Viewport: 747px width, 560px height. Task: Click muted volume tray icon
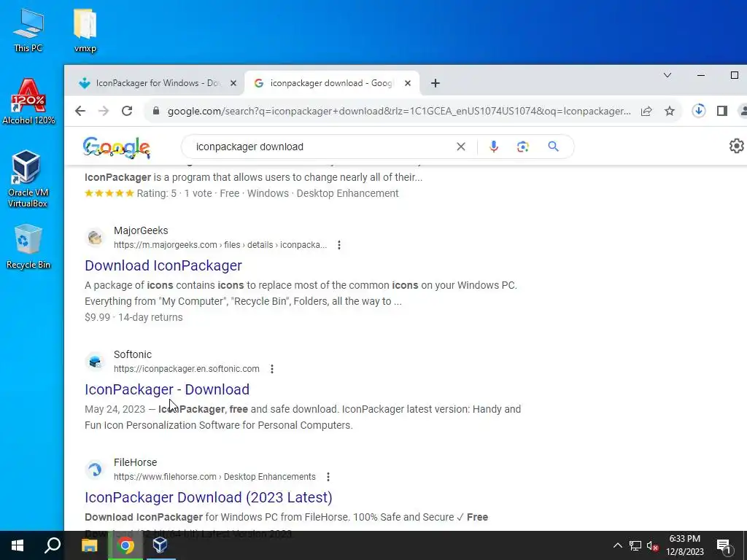click(652, 545)
